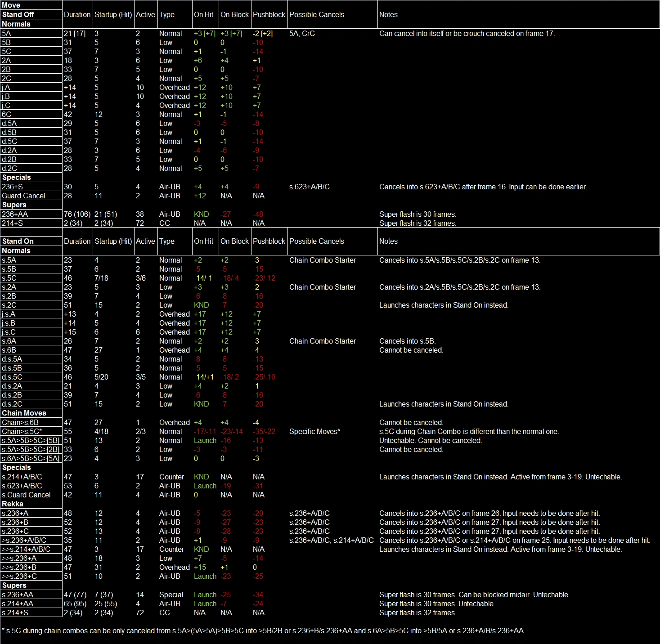Click the "Stand On" section heading
Screen dimensions: 660x644
coord(18,241)
